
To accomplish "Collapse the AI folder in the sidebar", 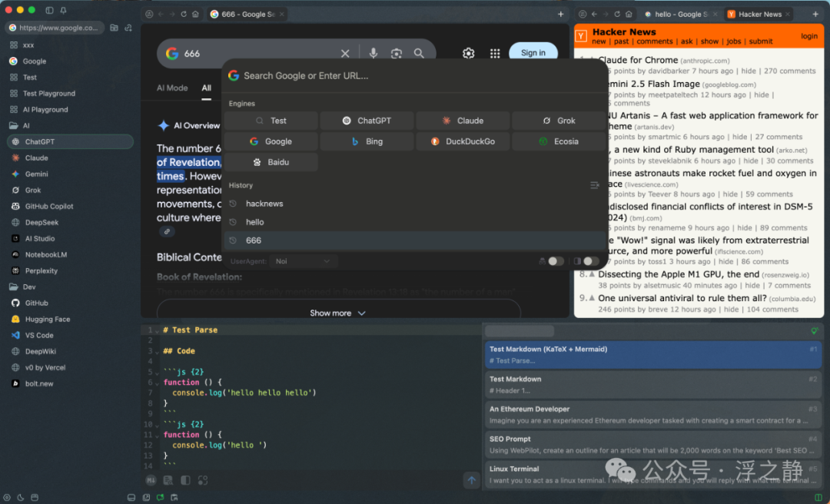I will coord(13,125).
